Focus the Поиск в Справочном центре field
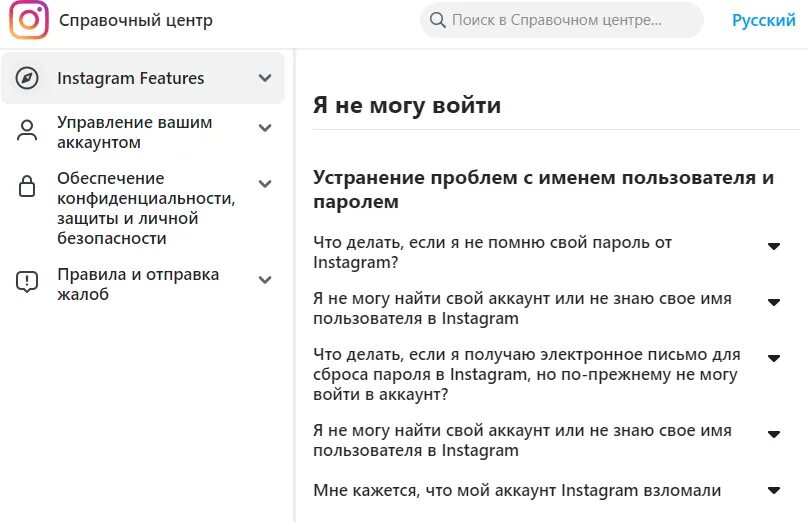Viewport: 808px width, 522px height. 562,20
